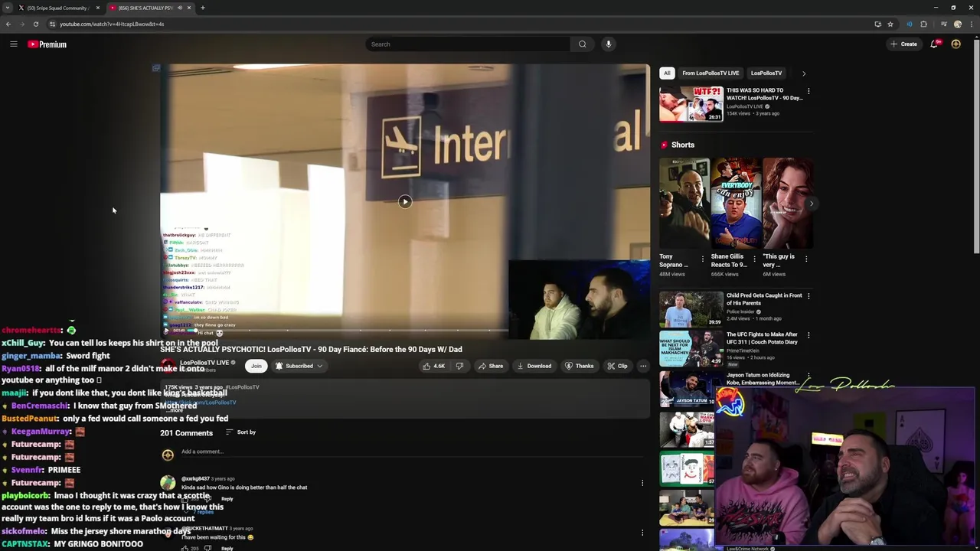Open menu for Child Pred Gets Caught video
Image resolution: width=980 pixels, height=551 pixels.
pyautogui.click(x=808, y=296)
